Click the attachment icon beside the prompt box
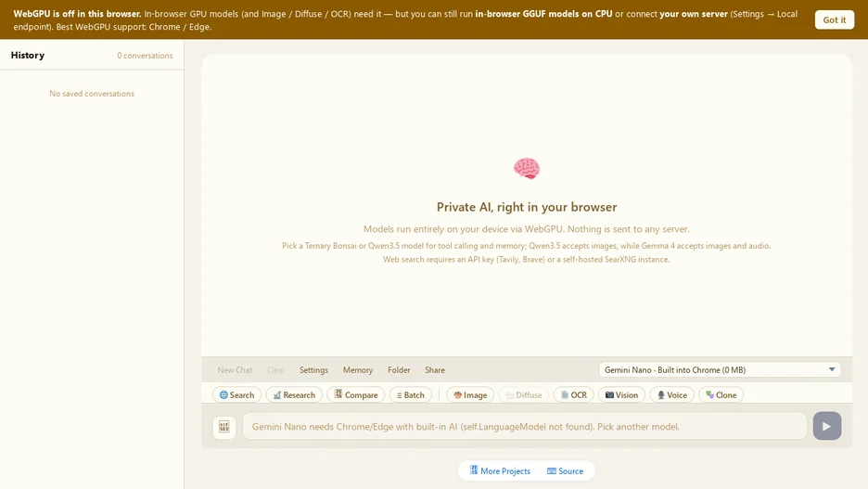This screenshot has height=489, width=868. click(224, 427)
